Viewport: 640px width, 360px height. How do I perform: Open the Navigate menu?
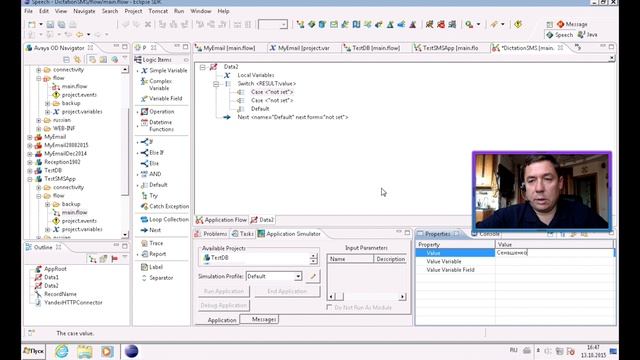click(84, 11)
